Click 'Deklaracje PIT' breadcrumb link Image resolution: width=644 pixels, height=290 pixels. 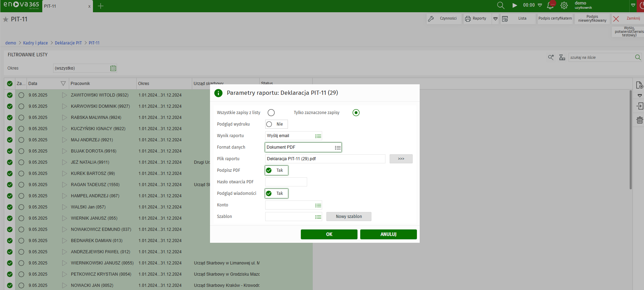click(x=68, y=43)
